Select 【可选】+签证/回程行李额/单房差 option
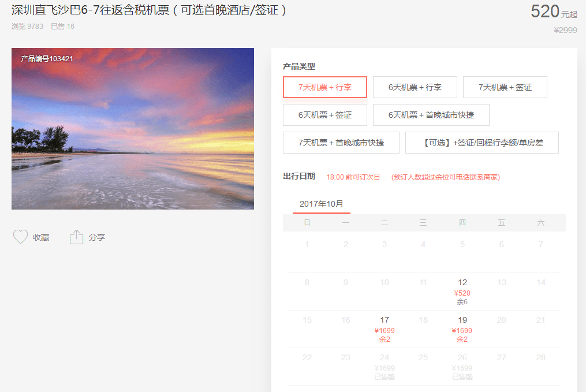This screenshot has height=392, width=586. click(482, 143)
